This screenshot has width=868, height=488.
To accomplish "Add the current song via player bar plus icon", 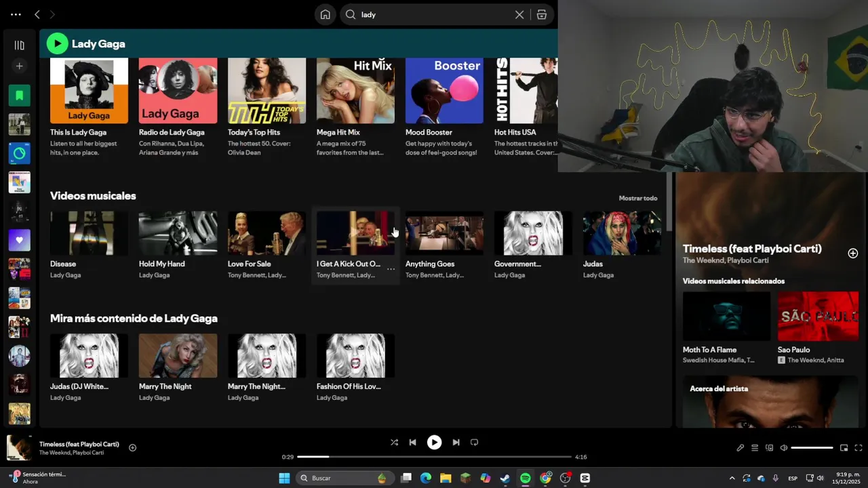I will (x=132, y=447).
